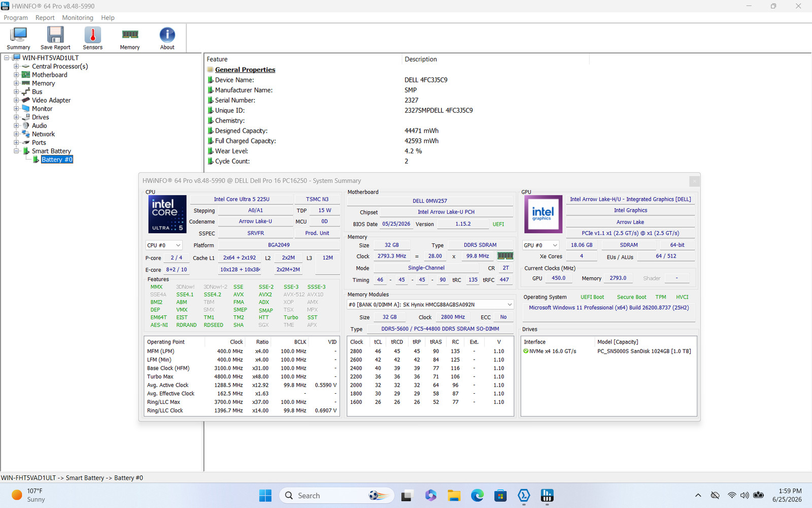Click the Battery #0 tree icon

pos(36,160)
